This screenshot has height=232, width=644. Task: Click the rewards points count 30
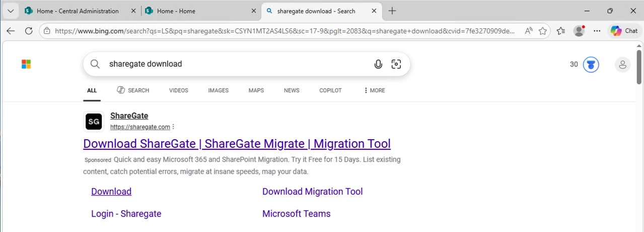pos(574,65)
